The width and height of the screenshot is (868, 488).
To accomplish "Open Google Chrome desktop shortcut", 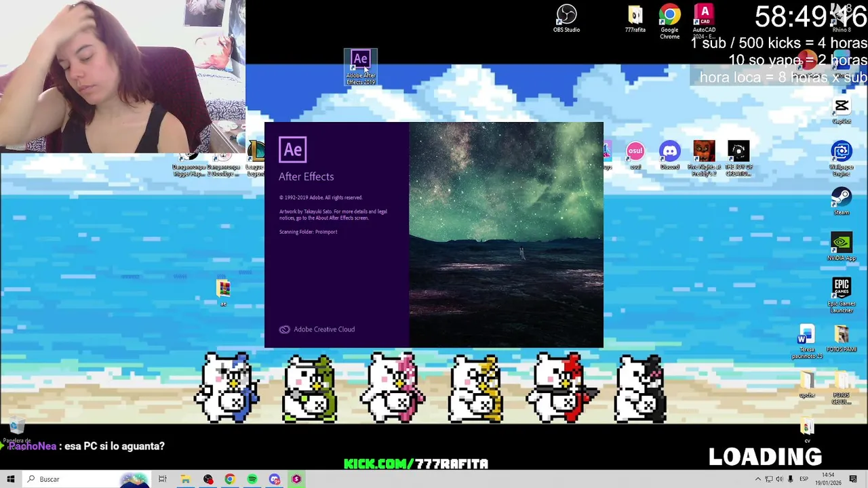I will 669,22.
